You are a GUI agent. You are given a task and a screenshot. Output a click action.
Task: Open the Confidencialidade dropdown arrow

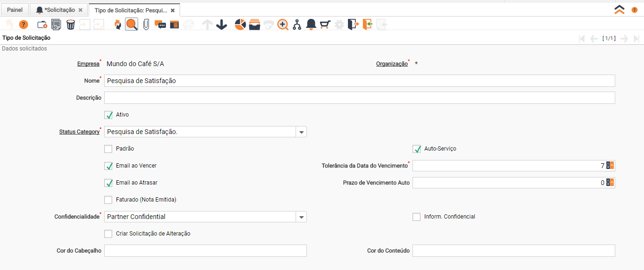coord(301,217)
